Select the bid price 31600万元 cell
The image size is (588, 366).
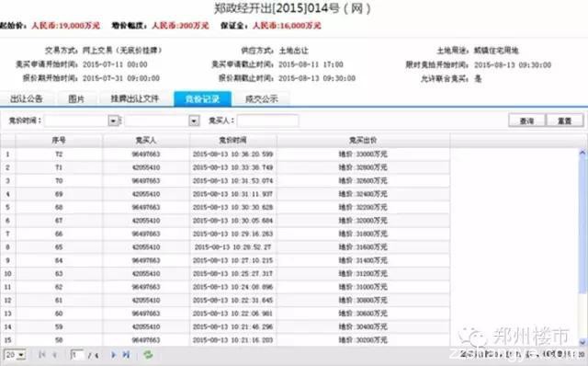(x=363, y=247)
